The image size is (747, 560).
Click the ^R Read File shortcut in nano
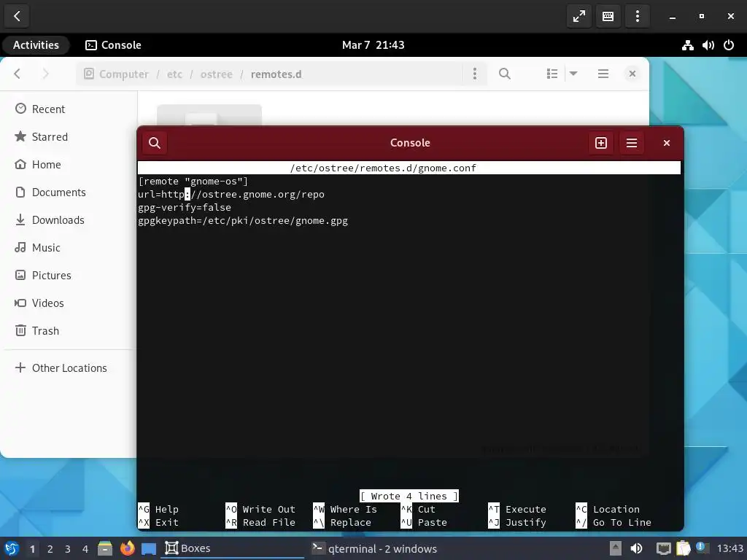(x=260, y=522)
